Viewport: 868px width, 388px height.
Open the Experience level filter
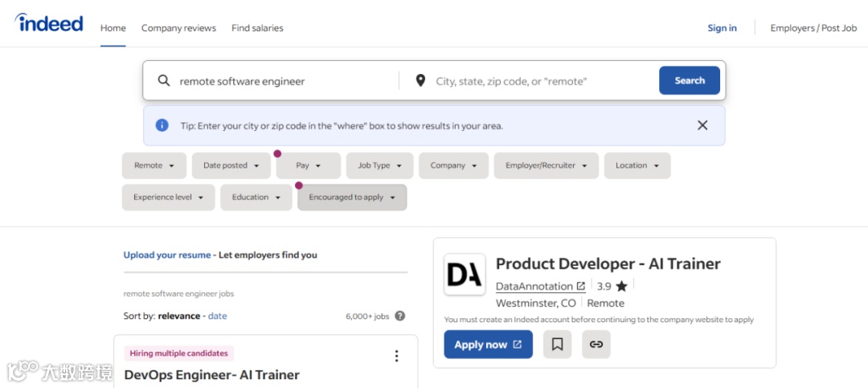click(x=168, y=197)
